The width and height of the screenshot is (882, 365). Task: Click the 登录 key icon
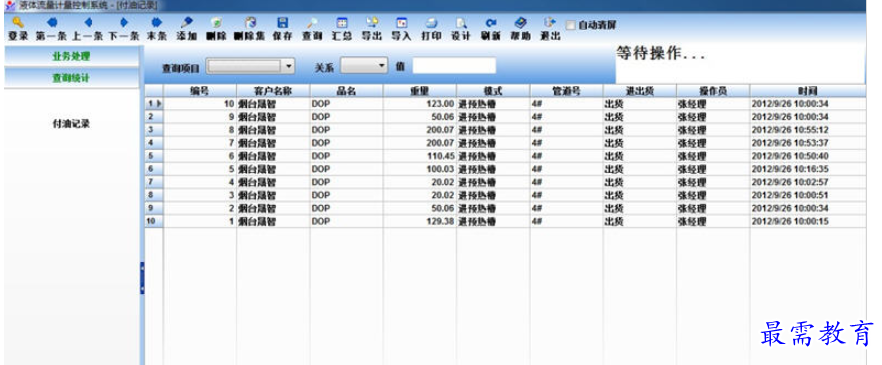point(18,22)
